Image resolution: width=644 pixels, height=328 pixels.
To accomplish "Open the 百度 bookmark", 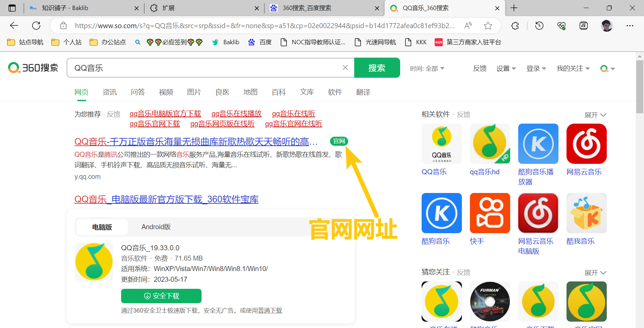I will point(260,42).
